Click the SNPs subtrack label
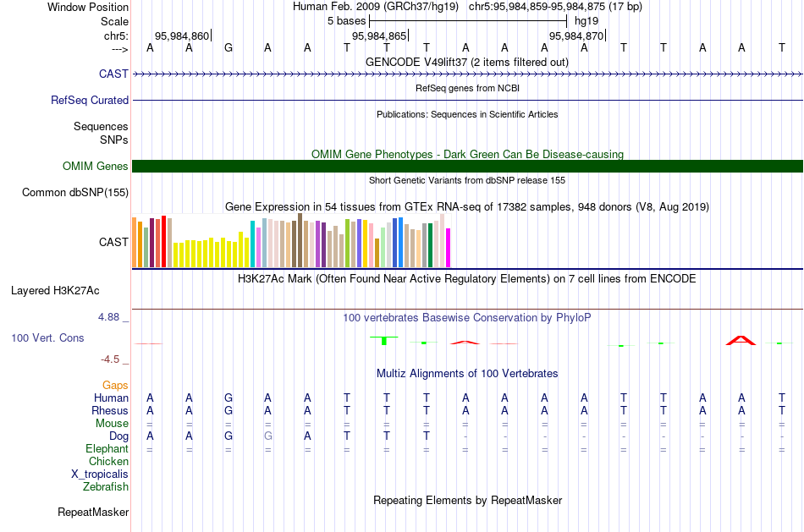 pyautogui.click(x=114, y=140)
